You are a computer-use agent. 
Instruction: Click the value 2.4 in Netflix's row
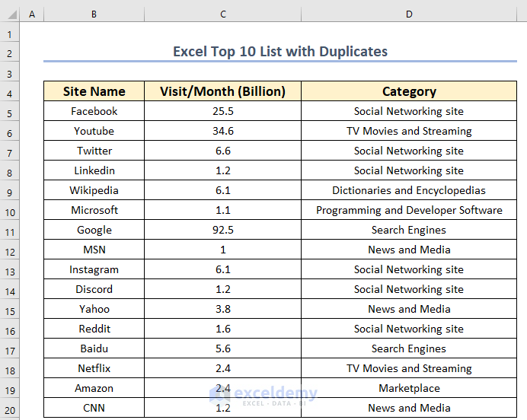(x=223, y=368)
